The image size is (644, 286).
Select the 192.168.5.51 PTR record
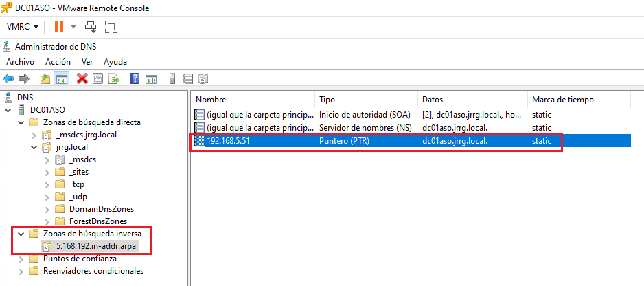[411, 141]
